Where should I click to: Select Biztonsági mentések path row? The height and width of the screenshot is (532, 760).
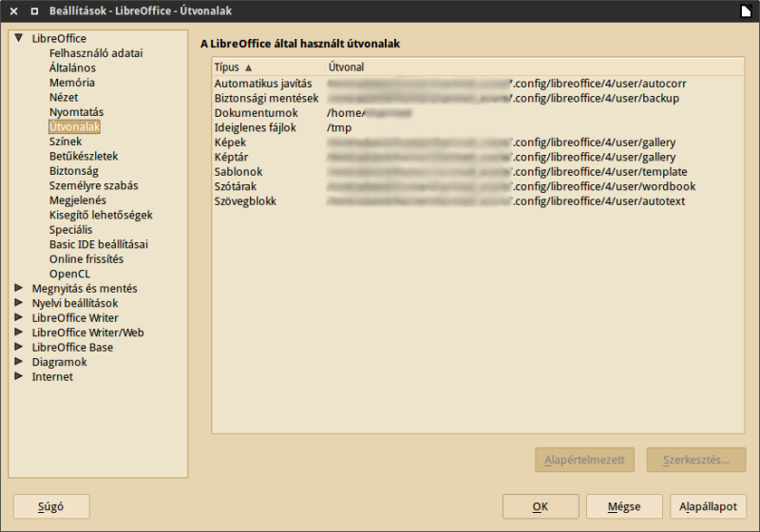tap(478, 99)
